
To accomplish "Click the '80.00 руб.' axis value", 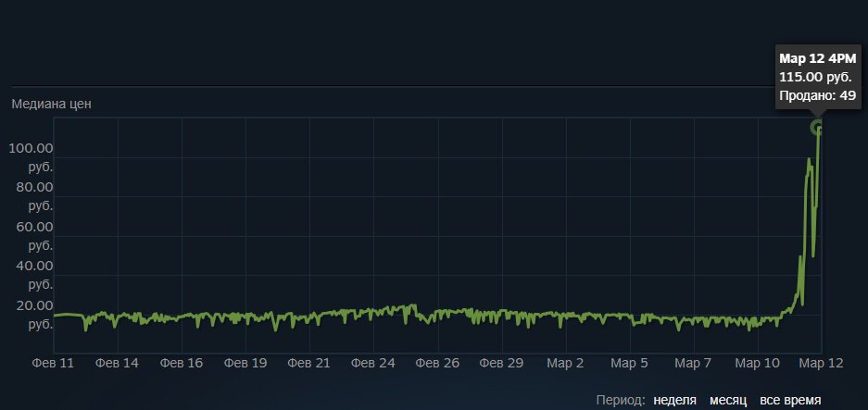I will (34, 196).
